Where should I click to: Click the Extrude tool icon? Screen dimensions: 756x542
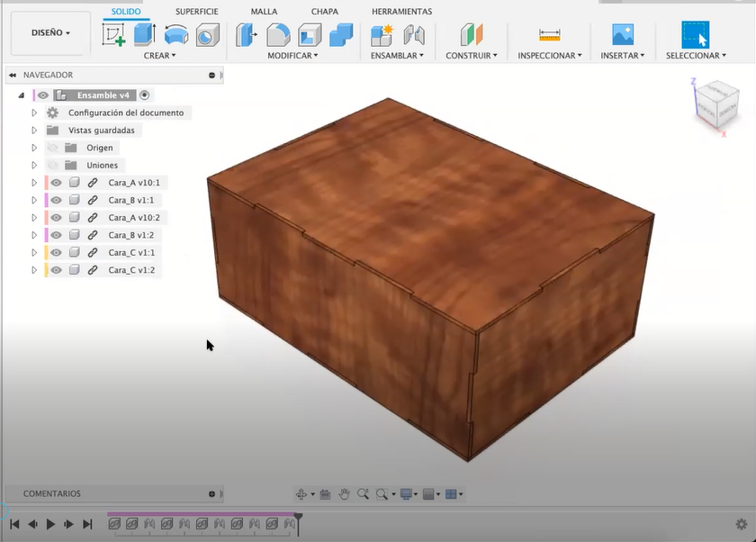pos(145,35)
